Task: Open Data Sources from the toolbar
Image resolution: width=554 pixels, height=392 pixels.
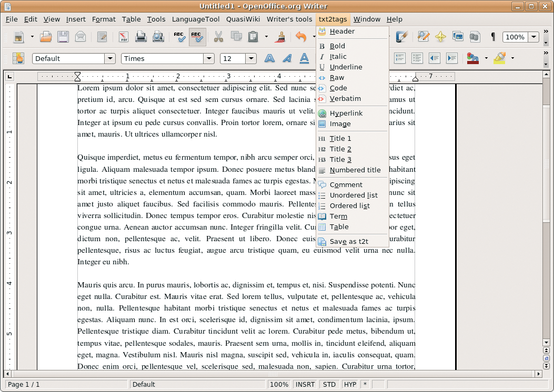Action: pyautogui.click(x=475, y=37)
